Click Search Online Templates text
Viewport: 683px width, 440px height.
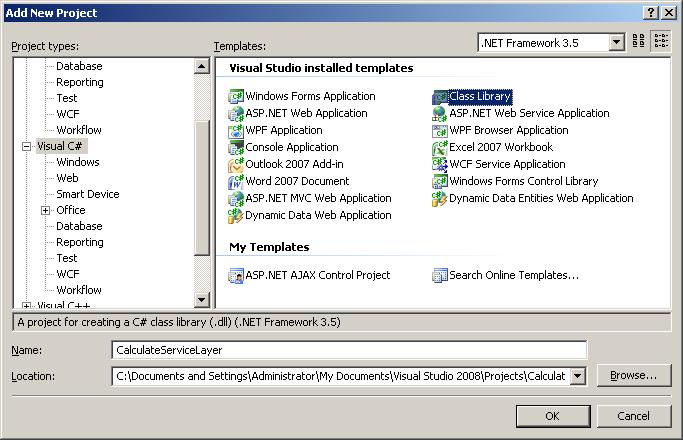pos(514,275)
